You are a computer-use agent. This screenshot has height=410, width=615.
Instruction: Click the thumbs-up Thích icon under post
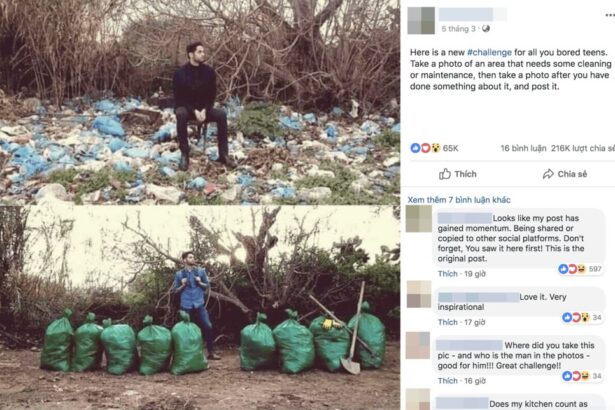(445, 174)
